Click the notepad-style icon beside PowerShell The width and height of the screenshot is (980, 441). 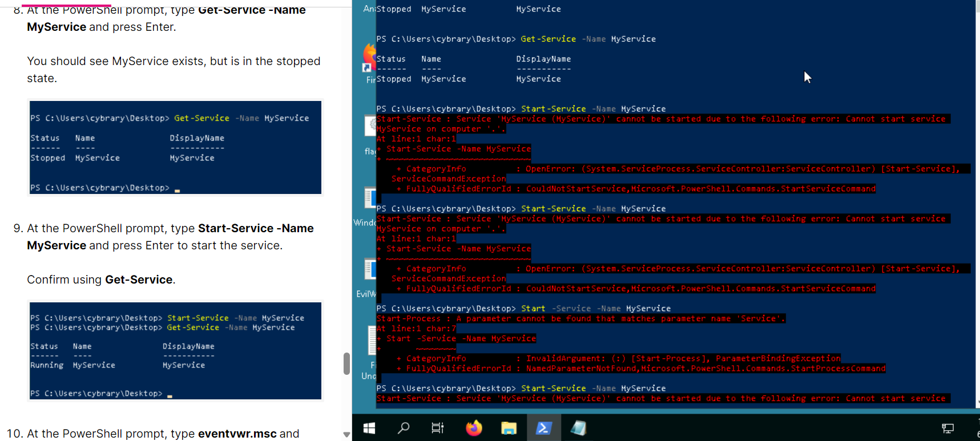pos(578,428)
